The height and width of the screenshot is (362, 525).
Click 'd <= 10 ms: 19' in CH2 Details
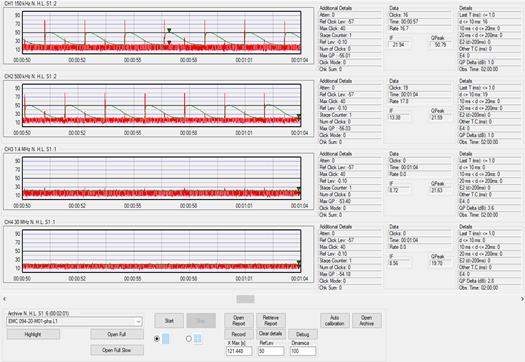[473, 94]
